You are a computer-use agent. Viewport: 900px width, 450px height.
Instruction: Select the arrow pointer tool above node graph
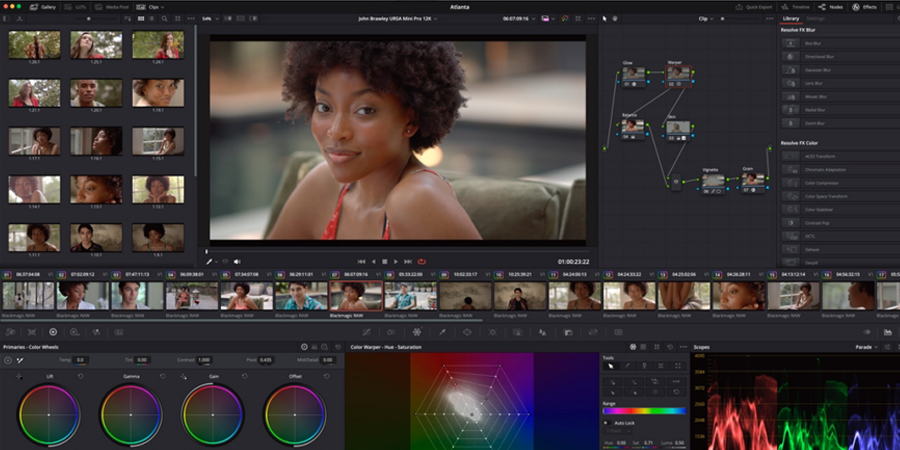[604, 18]
